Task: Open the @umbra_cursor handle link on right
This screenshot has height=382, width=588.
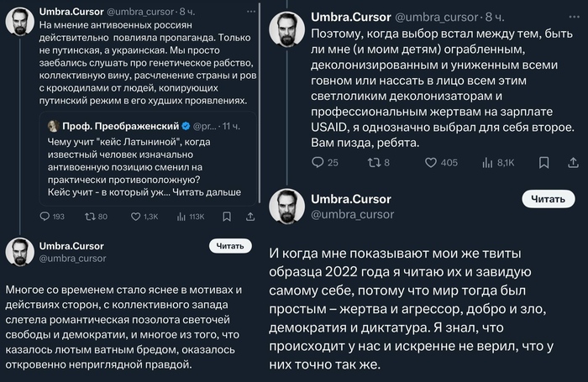Action: [x=353, y=214]
